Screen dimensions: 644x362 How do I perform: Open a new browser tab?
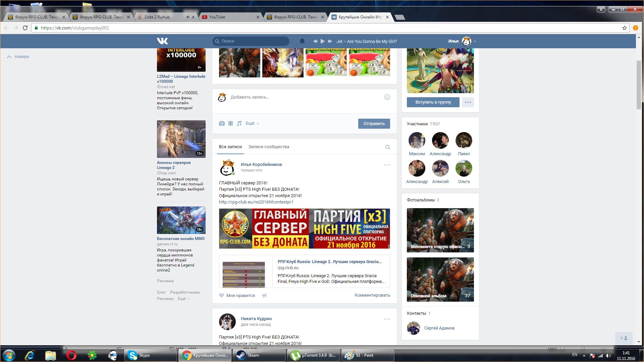click(x=399, y=17)
